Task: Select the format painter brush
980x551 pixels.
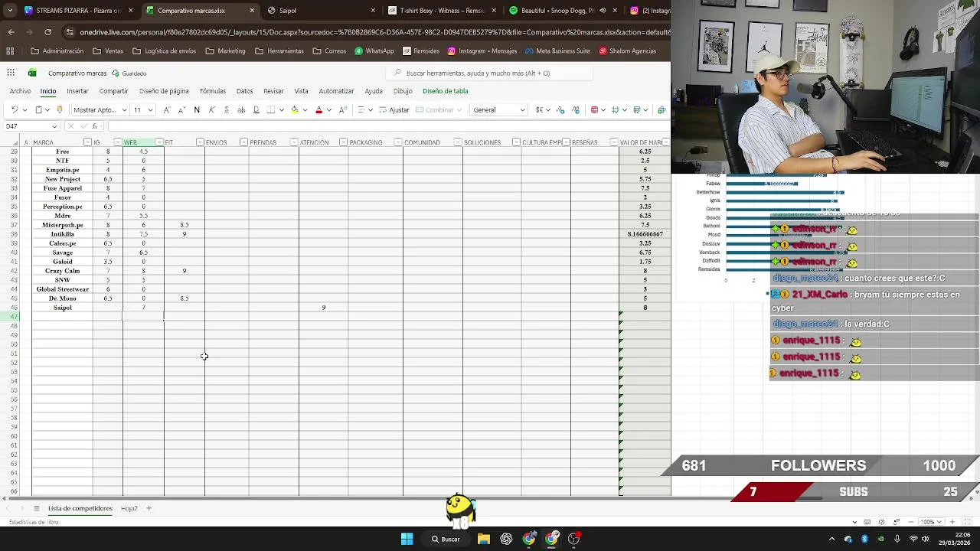Action: tap(60, 109)
